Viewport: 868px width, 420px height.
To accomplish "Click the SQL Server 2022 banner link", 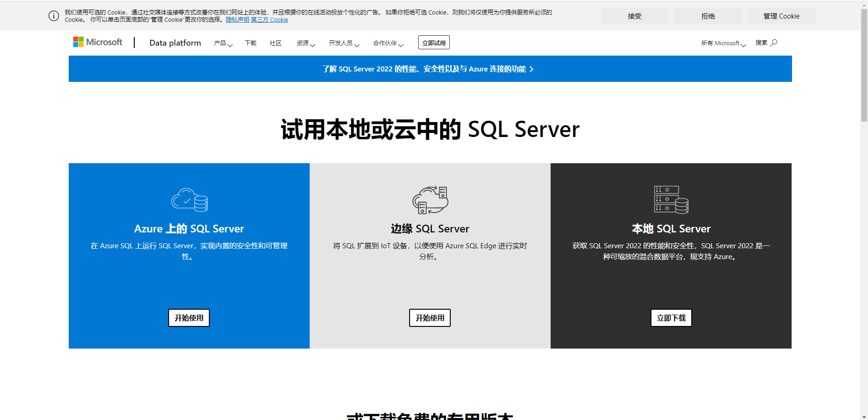I will pyautogui.click(x=428, y=69).
